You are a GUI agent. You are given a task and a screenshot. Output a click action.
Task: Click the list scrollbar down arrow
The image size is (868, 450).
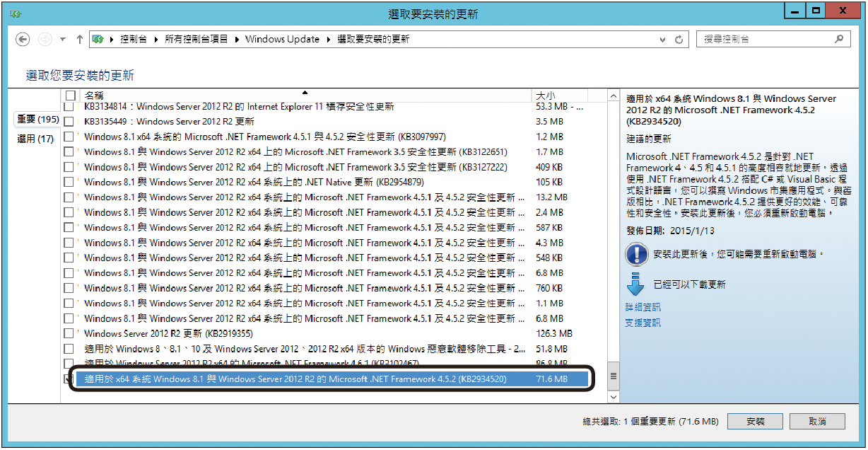(x=613, y=398)
